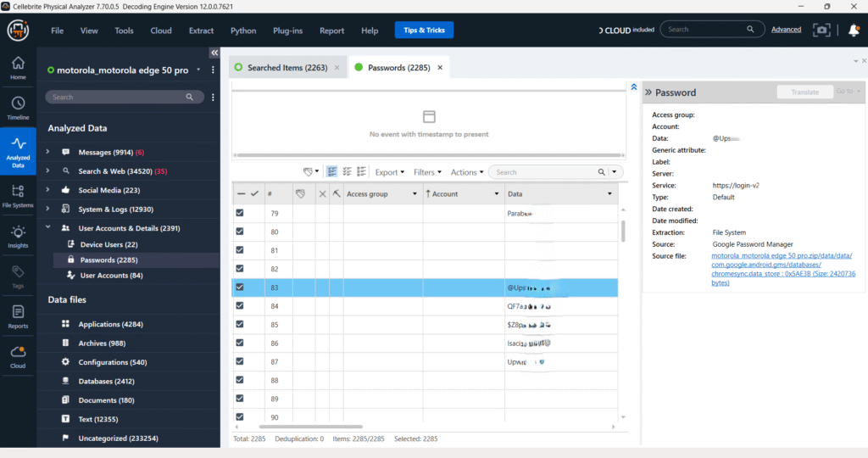Click the tag column header icon
This screenshot has width=868, height=458.
point(300,194)
